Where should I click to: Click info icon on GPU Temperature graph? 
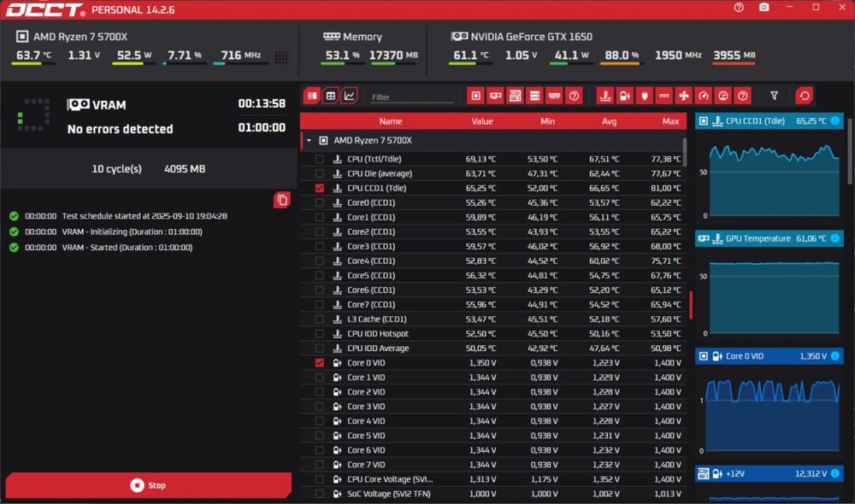(x=834, y=238)
